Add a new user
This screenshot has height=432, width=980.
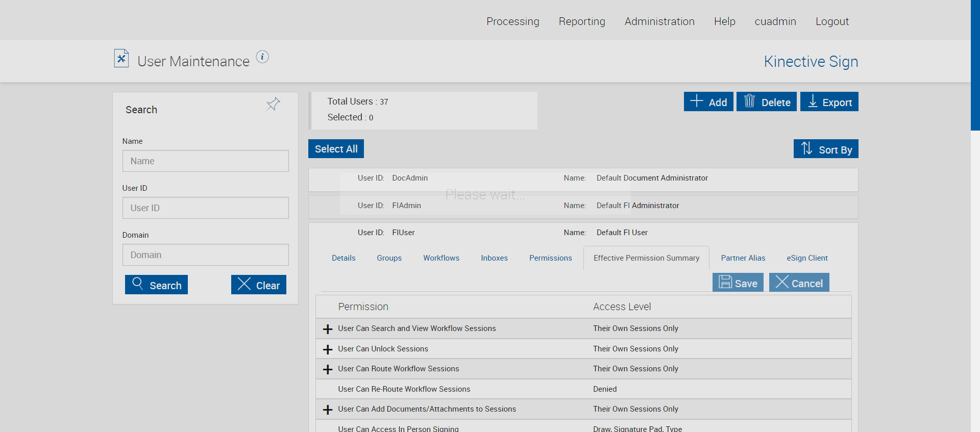point(708,101)
